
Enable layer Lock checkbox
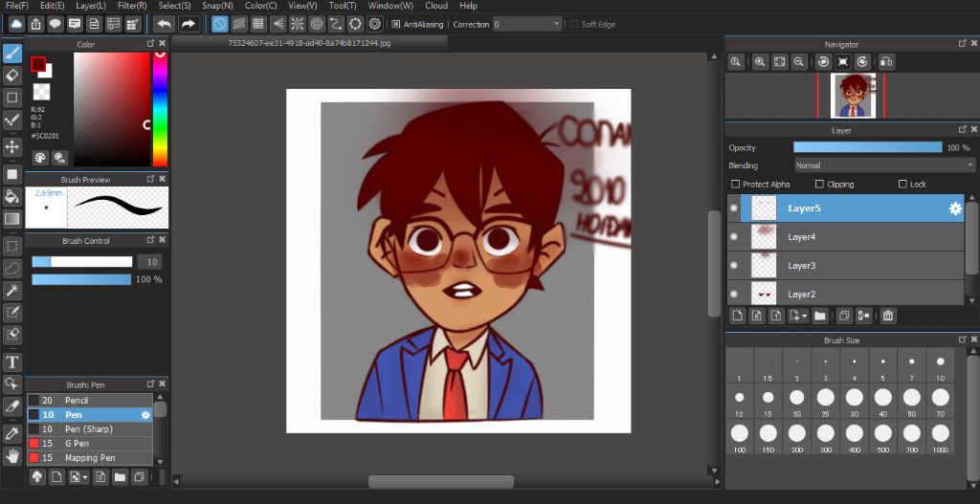click(902, 185)
